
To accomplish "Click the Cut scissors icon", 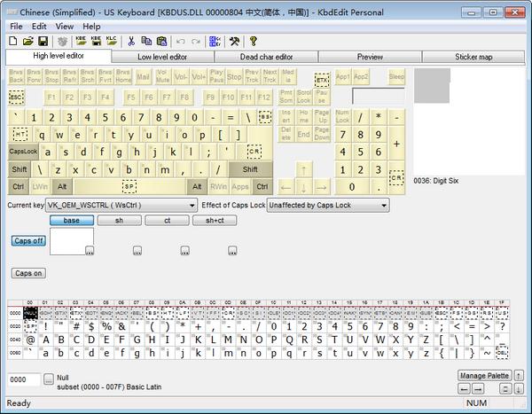I will [131, 42].
